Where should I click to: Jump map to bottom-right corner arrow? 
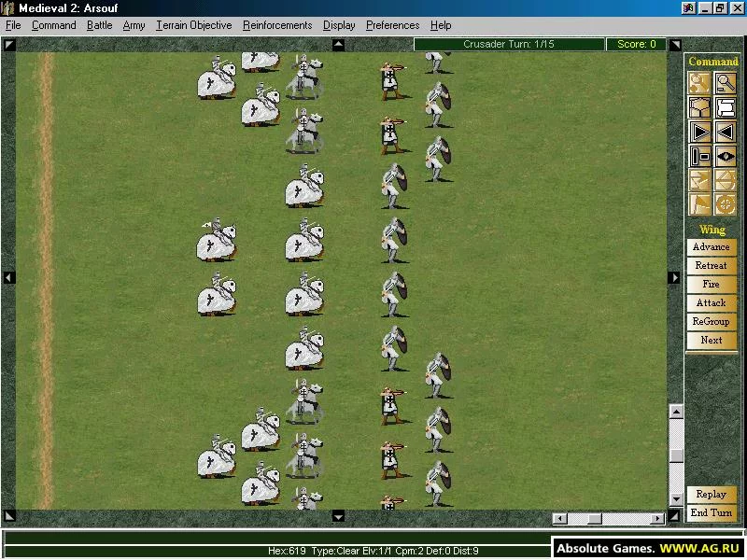(x=673, y=516)
